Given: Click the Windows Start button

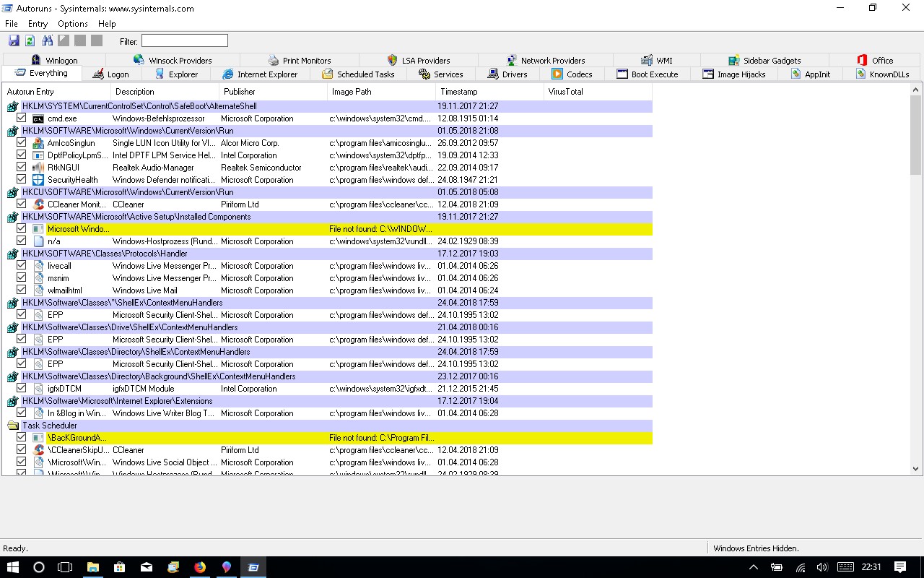Looking at the screenshot, I should click(13, 567).
